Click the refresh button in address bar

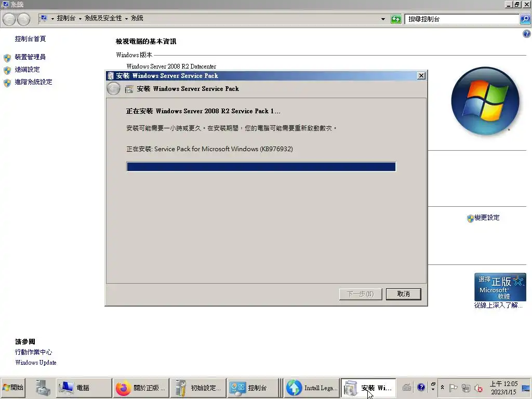coord(396,19)
